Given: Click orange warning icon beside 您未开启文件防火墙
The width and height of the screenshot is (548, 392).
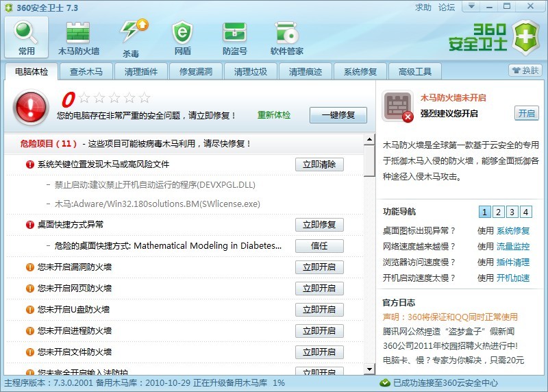Looking at the screenshot, I should tap(30, 352).
